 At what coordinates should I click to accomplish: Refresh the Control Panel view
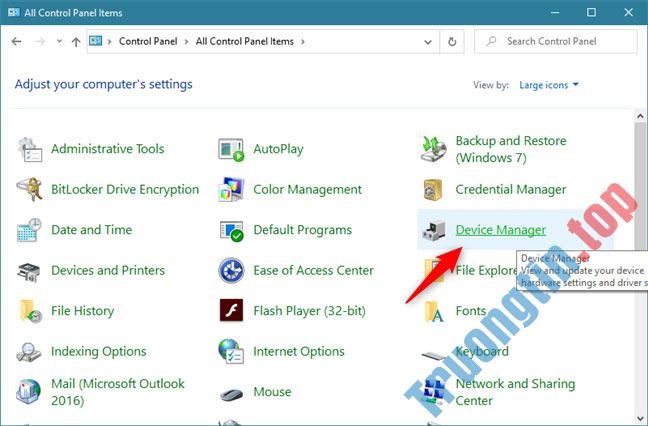(452, 41)
